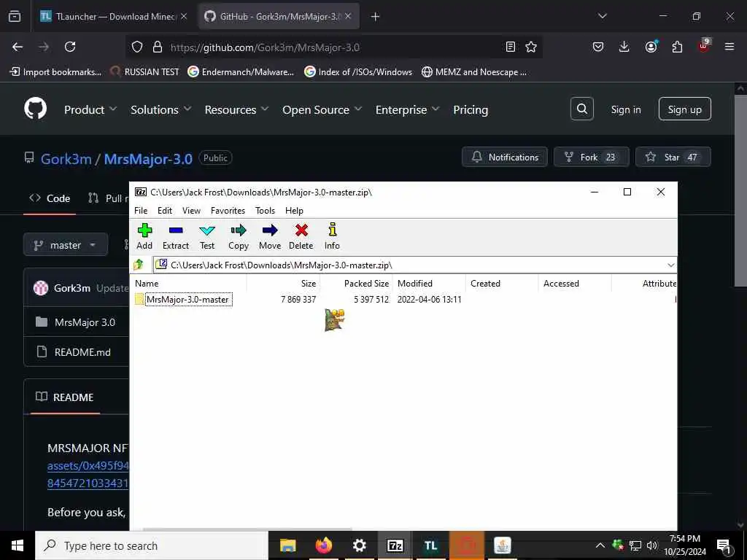Open uBlock Origin extension icon

704,46
